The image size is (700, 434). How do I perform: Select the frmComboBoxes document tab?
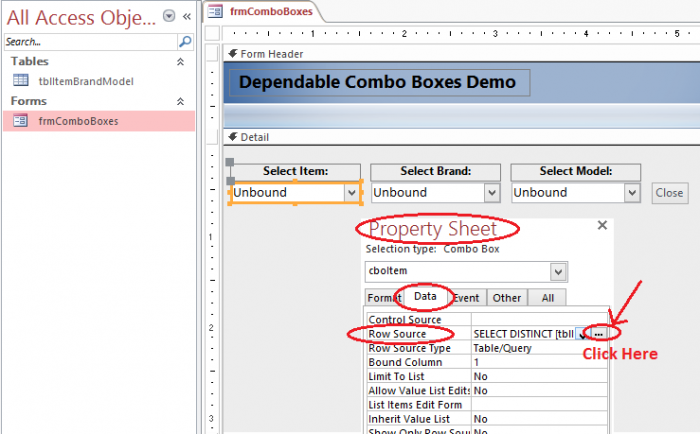pyautogui.click(x=262, y=12)
